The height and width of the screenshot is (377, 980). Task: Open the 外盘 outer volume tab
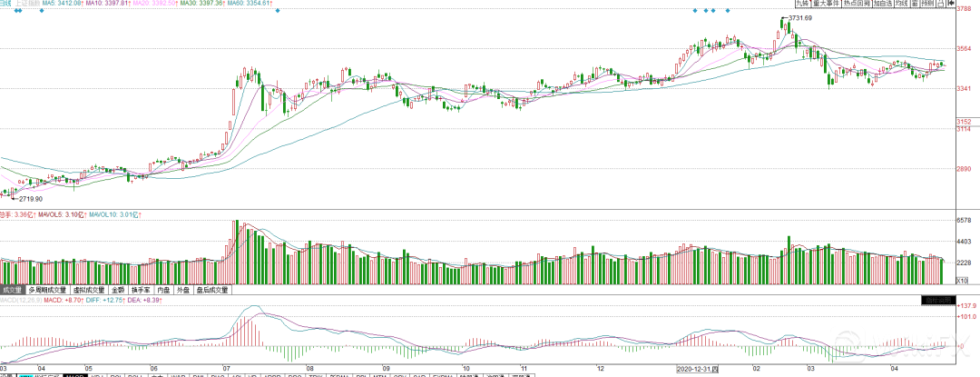click(x=183, y=291)
